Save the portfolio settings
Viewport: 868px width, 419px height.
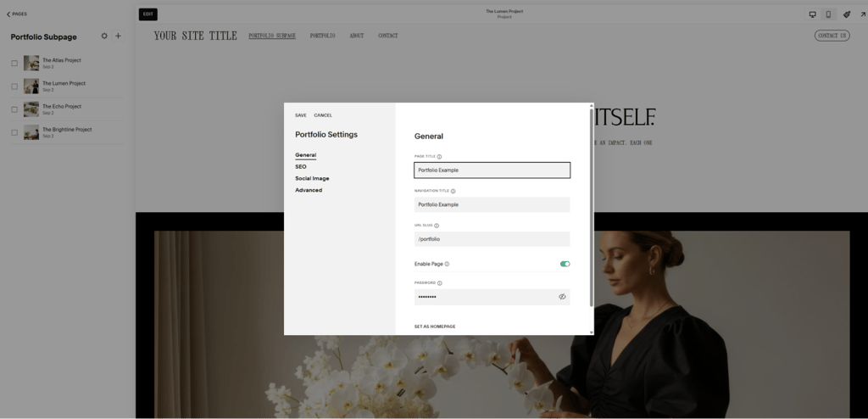click(x=301, y=115)
